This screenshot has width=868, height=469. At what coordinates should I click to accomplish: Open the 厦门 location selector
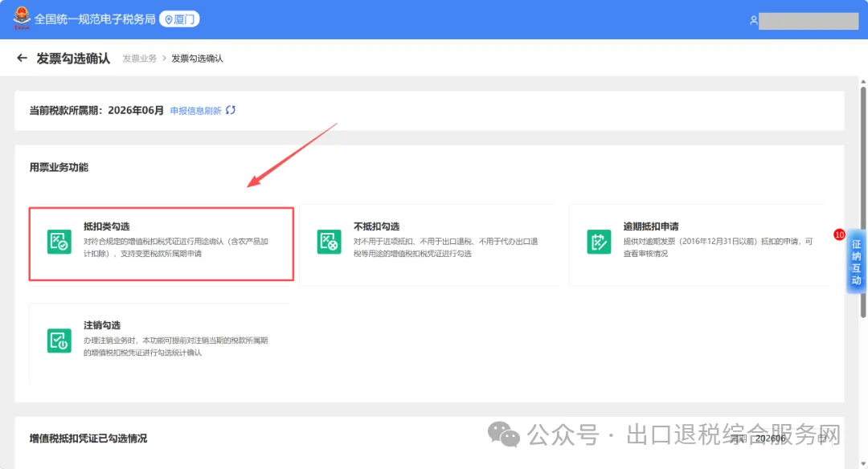pos(179,19)
